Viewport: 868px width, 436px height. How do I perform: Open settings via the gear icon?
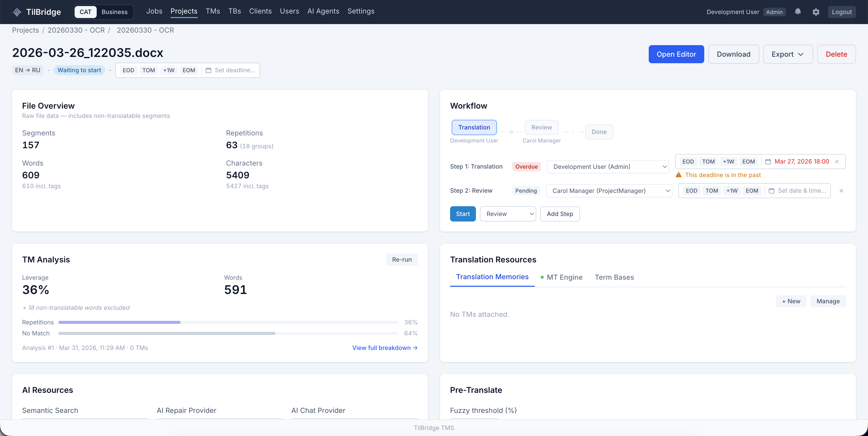(x=816, y=12)
